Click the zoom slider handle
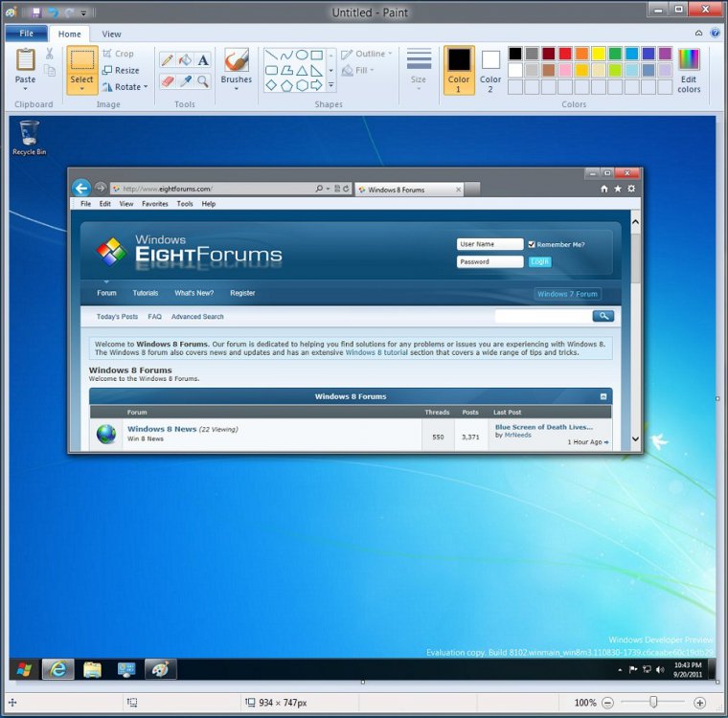 [x=653, y=703]
